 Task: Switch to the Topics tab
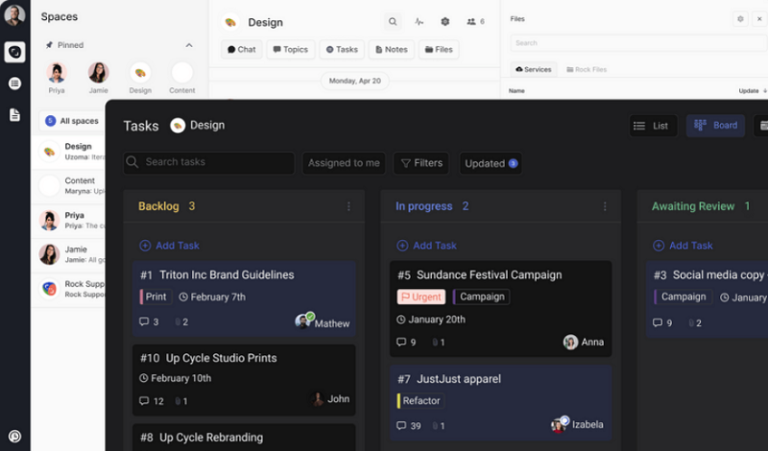pyautogui.click(x=290, y=49)
